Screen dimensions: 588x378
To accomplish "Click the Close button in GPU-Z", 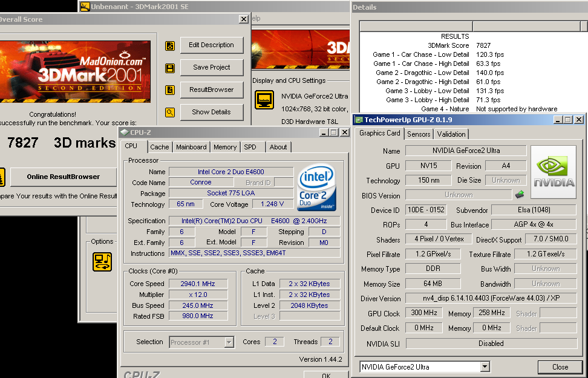I will point(560,367).
